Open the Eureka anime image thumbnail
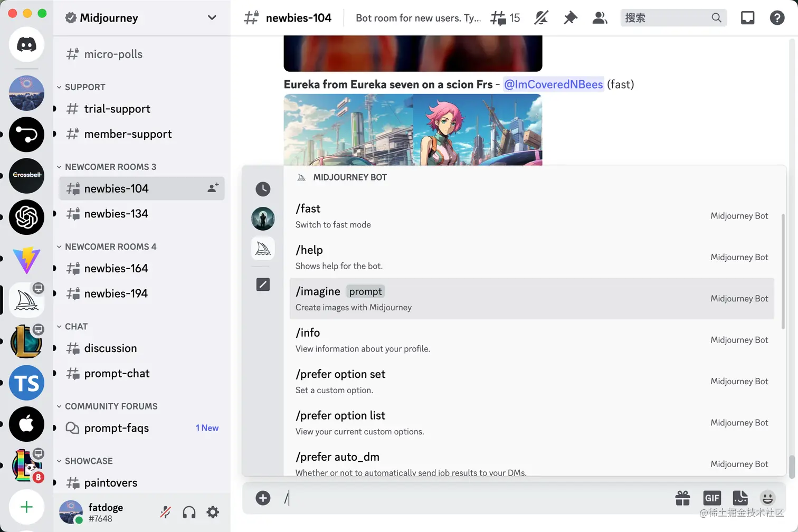 click(x=413, y=130)
